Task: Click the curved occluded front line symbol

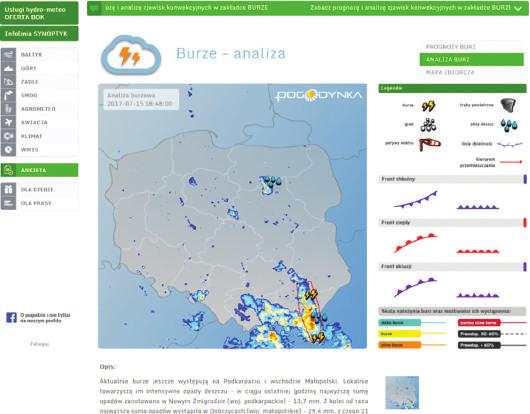Action: point(416,287)
